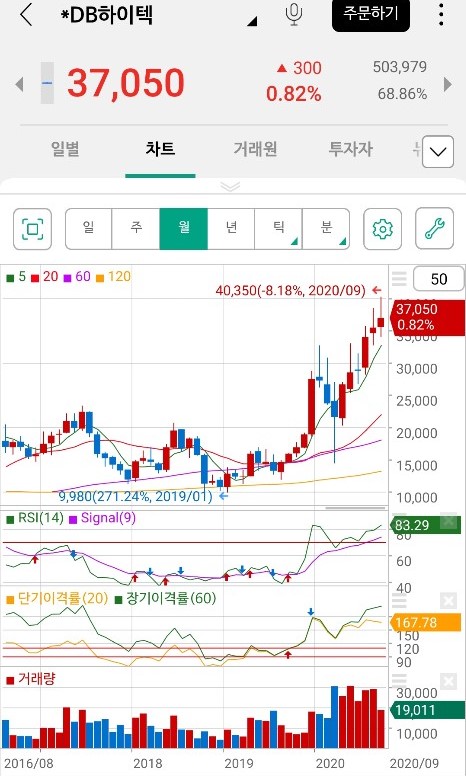466x776 pixels.
Task: Tap the 0.82% change value in header
Action: [294, 94]
